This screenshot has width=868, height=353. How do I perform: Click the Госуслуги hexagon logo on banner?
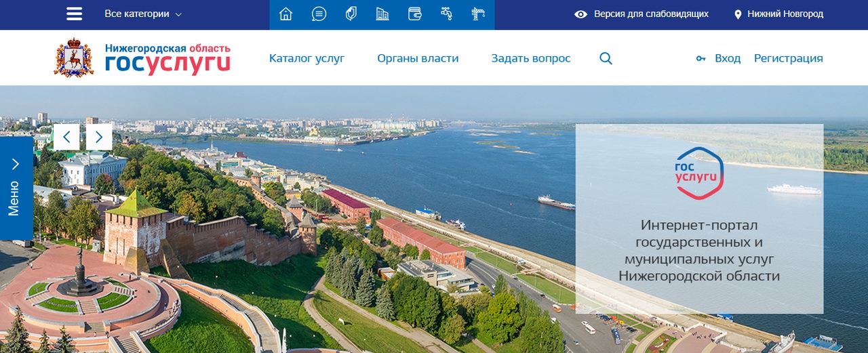699,173
